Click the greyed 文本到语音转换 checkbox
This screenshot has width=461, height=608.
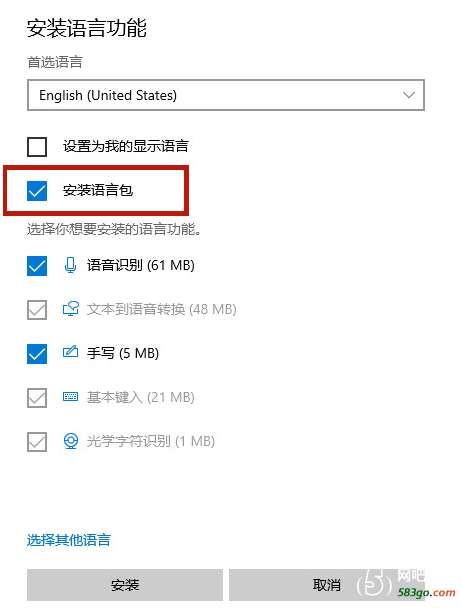tap(37, 310)
